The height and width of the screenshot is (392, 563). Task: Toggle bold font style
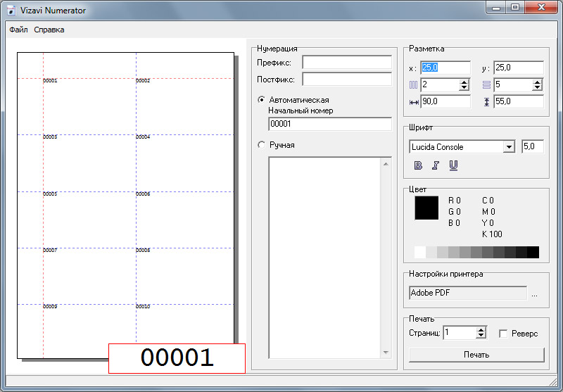tap(418, 165)
